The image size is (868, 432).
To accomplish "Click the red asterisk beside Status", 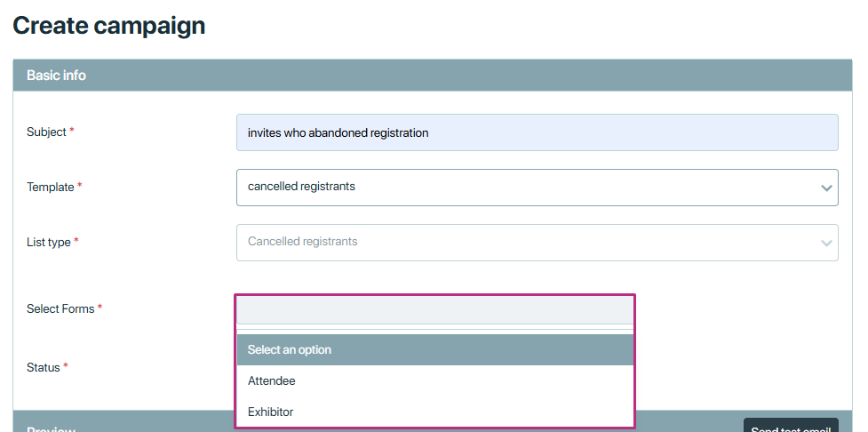I will point(66,366).
